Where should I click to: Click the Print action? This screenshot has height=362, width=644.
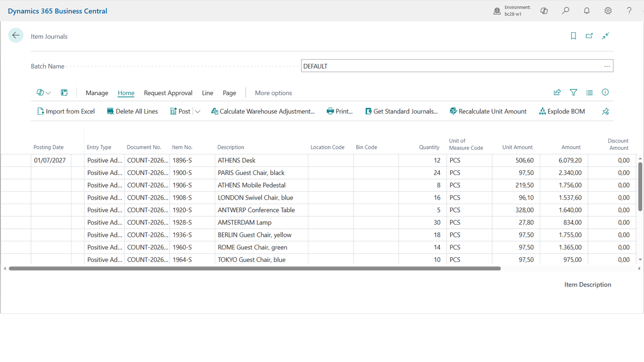point(340,112)
